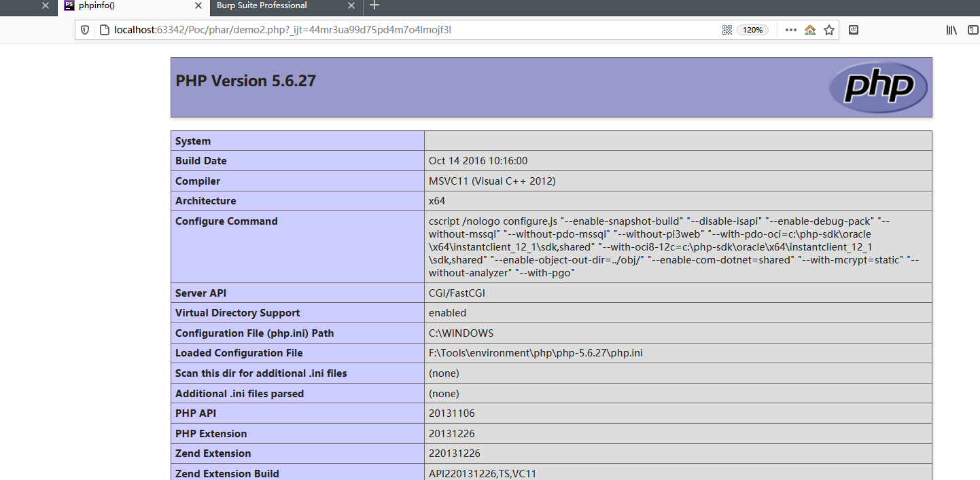Click the PHP logo in the header
Screen dimensions: 980x480
[879, 87]
